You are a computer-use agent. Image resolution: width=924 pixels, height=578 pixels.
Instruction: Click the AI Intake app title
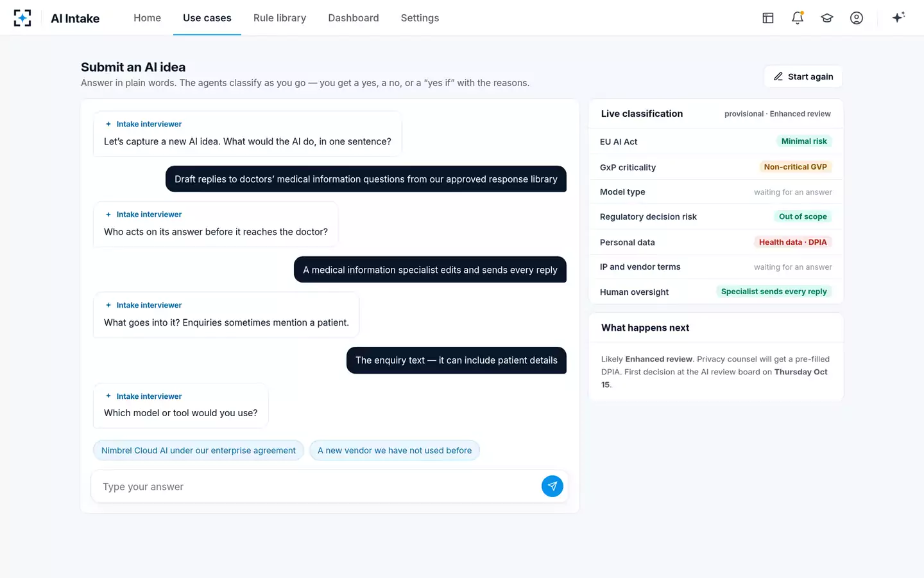tap(75, 19)
